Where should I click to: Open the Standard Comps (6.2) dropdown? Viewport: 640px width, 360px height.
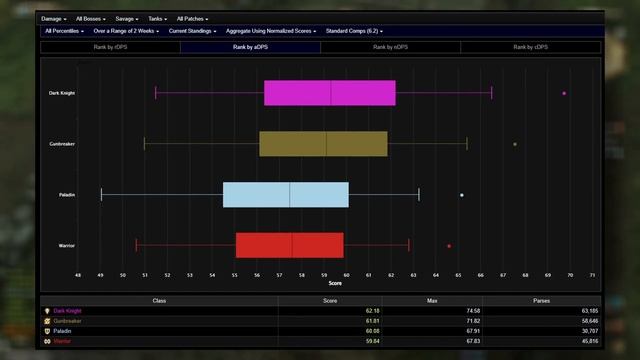coord(354,31)
